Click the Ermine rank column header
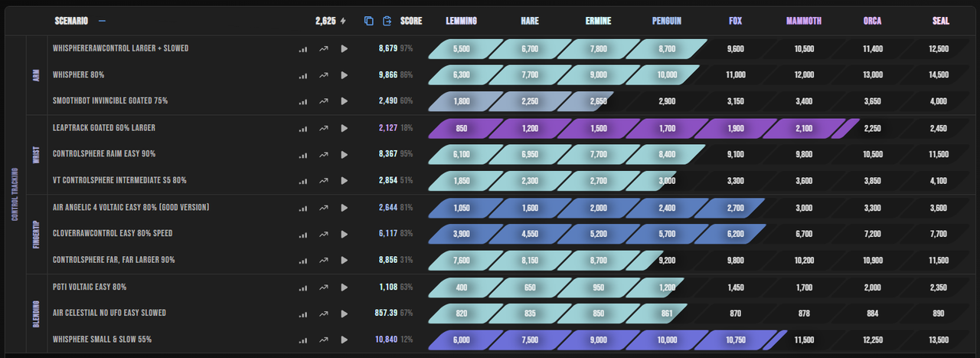This screenshot has height=358, width=980. point(598,21)
